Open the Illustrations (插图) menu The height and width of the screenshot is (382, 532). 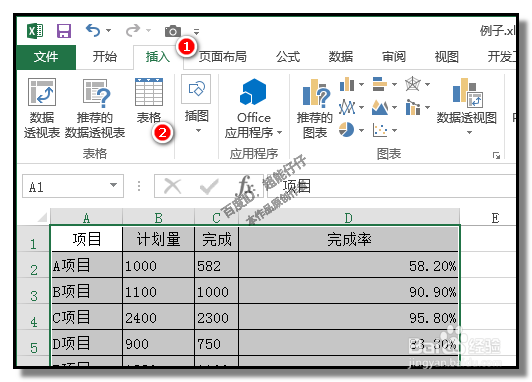coord(196,104)
